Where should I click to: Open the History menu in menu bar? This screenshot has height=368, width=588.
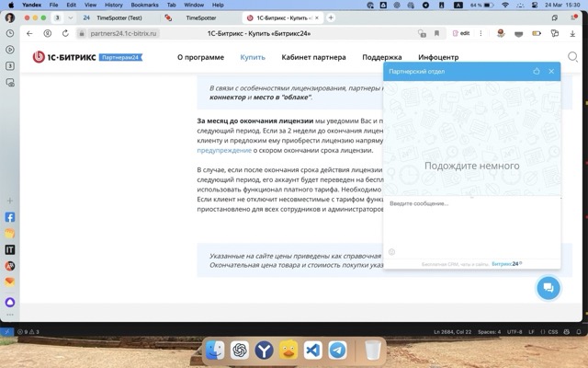tap(114, 5)
